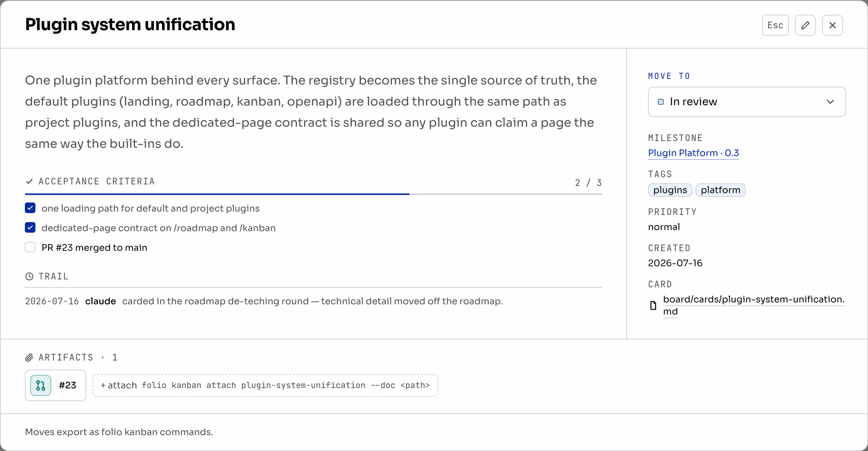Click the clock icon beside Trail
The image size is (868, 451).
click(x=29, y=276)
